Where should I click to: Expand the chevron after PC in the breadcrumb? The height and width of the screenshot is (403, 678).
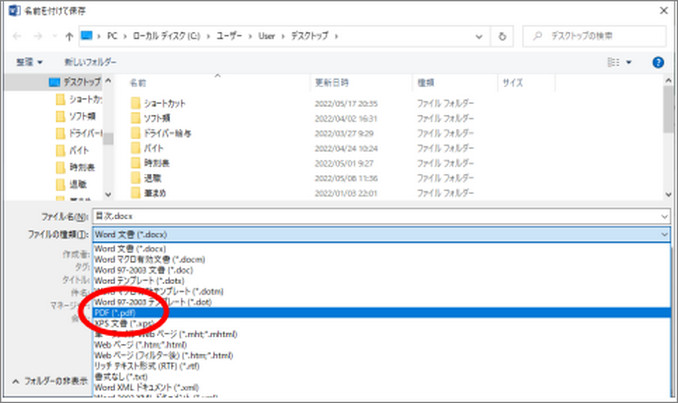click(x=125, y=36)
